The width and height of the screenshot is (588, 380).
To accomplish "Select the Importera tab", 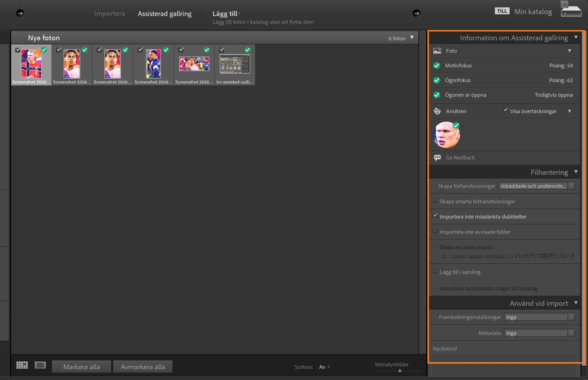I will 110,13.
